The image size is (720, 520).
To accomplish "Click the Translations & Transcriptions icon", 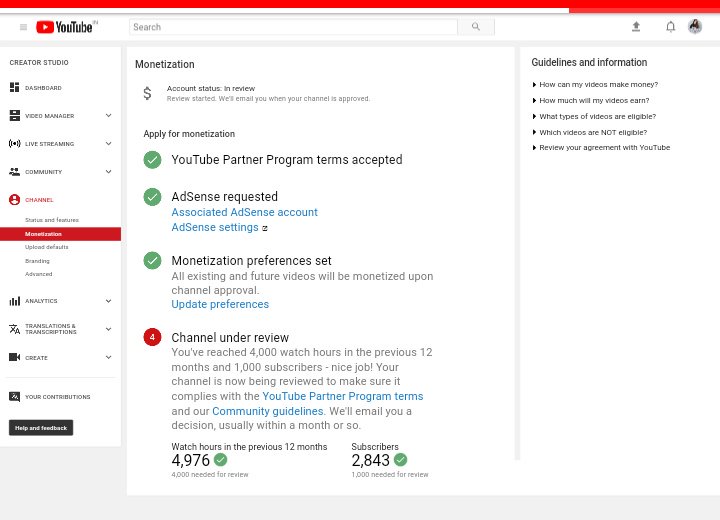I will click(x=15, y=329).
